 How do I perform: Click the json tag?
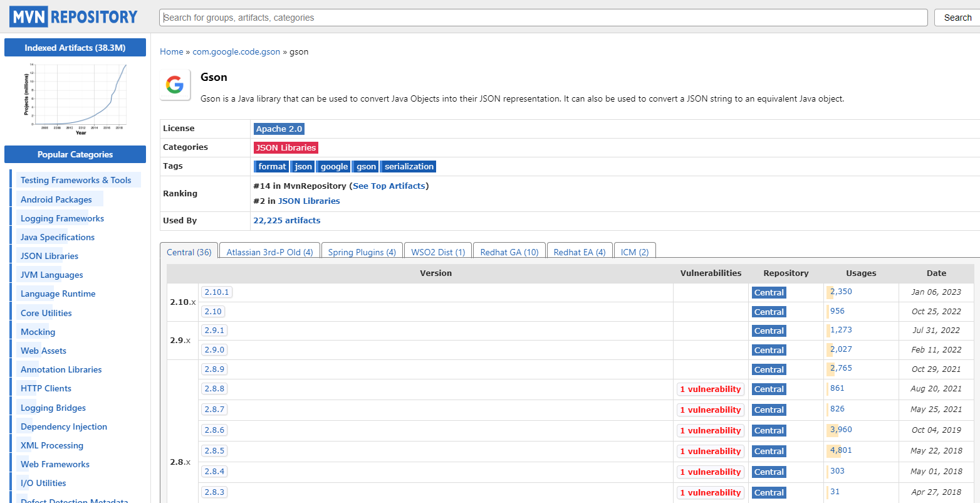(x=303, y=166)
